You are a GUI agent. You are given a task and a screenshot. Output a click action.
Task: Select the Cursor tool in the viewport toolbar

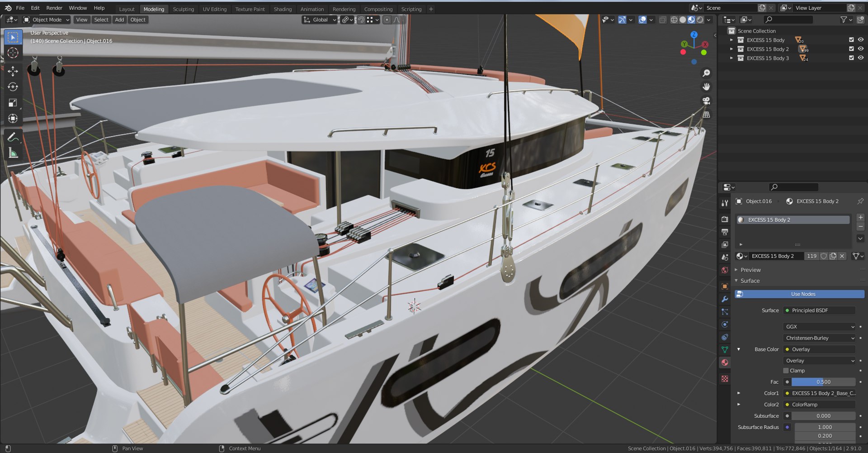13,53
